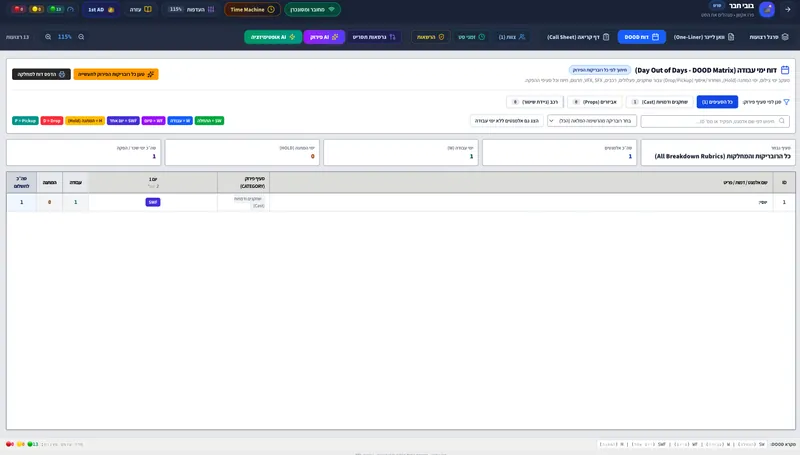Click the green 13 status indicator

point(55,9)
